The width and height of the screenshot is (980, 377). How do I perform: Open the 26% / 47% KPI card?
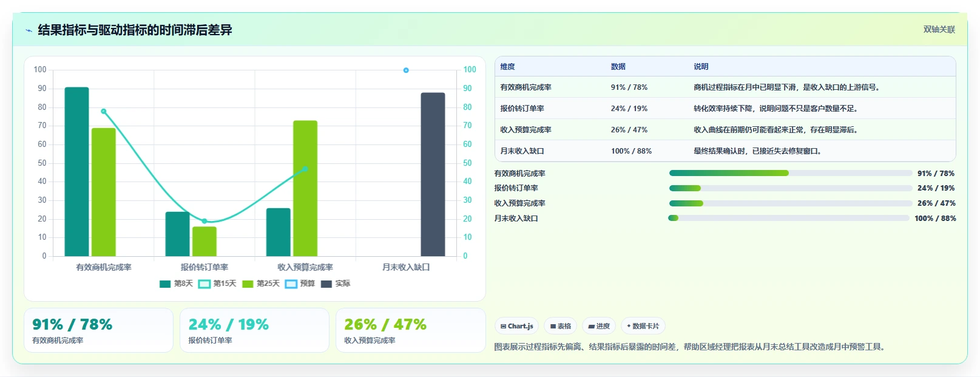pos(410,330)
